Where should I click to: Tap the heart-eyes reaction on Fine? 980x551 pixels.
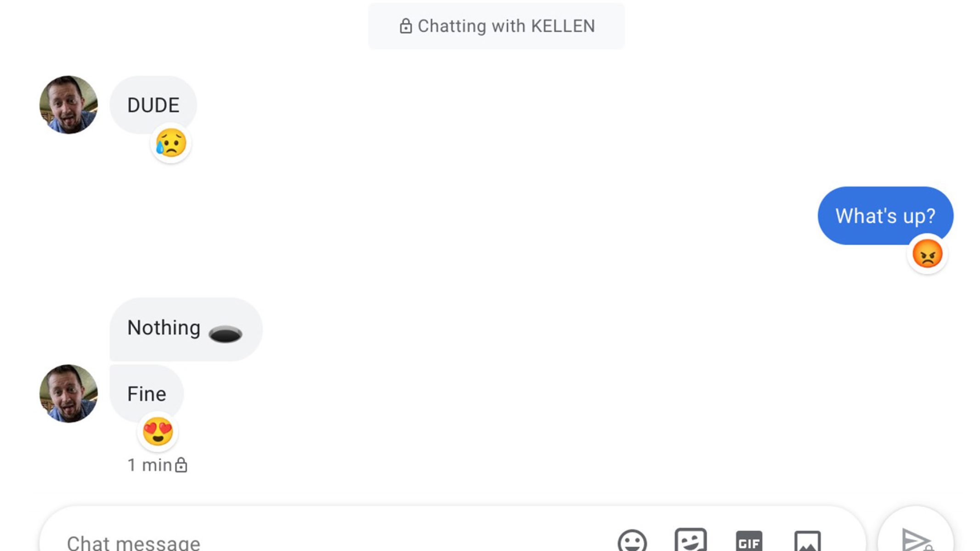coord(158,432)
